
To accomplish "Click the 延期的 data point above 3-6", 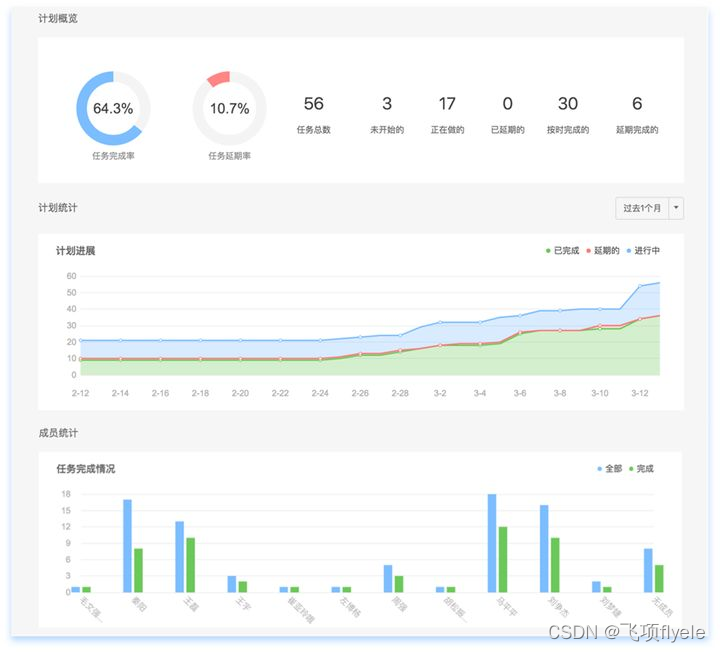I will coord(520,332).
